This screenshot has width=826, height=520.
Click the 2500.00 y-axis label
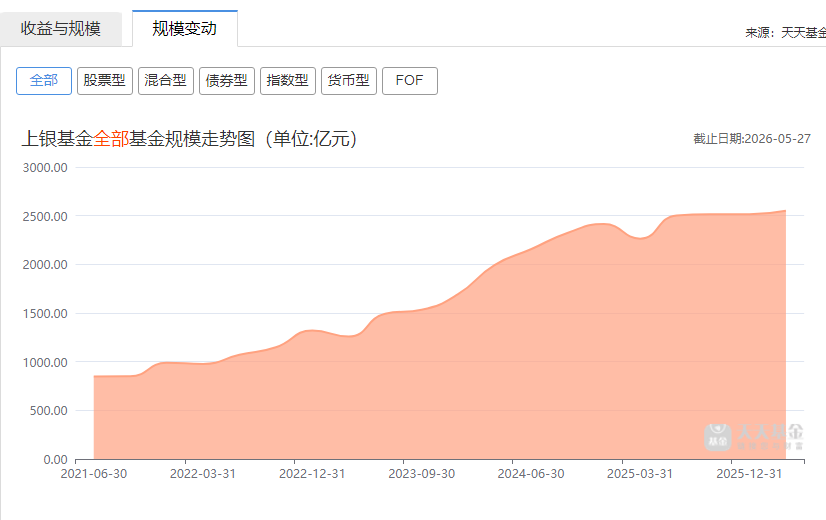[45, 217]
